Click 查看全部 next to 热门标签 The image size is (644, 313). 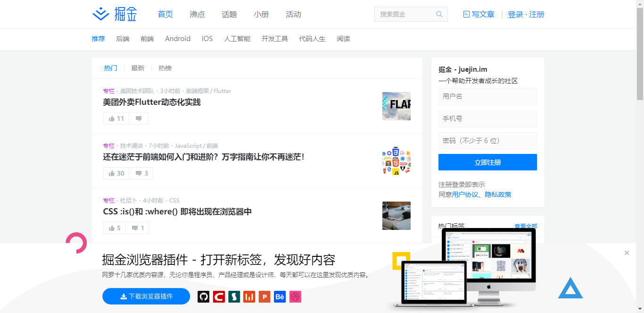tap(527, 226)
